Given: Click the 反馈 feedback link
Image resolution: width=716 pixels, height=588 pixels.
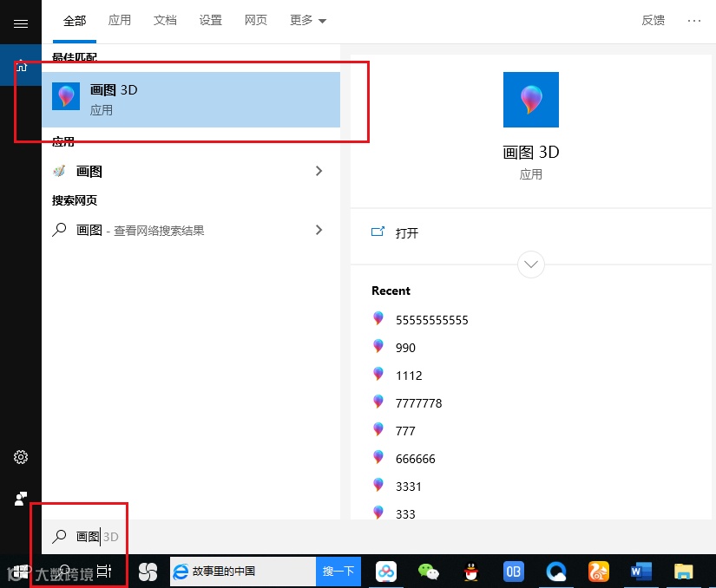Looking at the screenshot, I should point(653,21).
